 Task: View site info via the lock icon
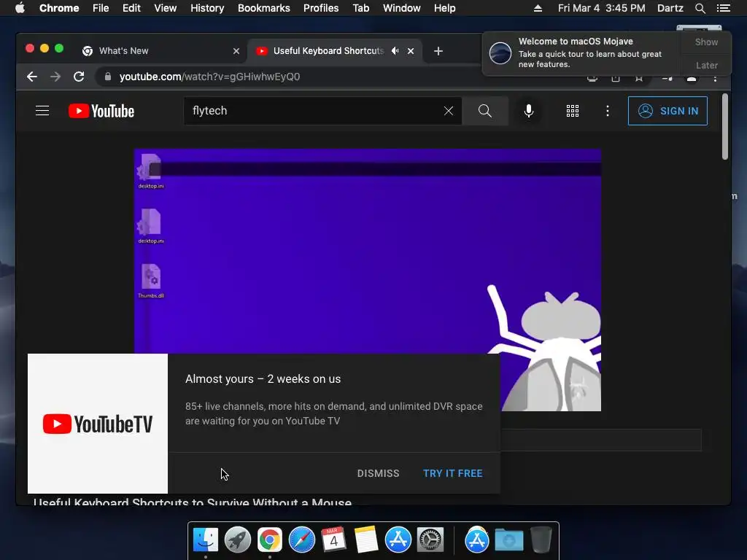point(108,77)
